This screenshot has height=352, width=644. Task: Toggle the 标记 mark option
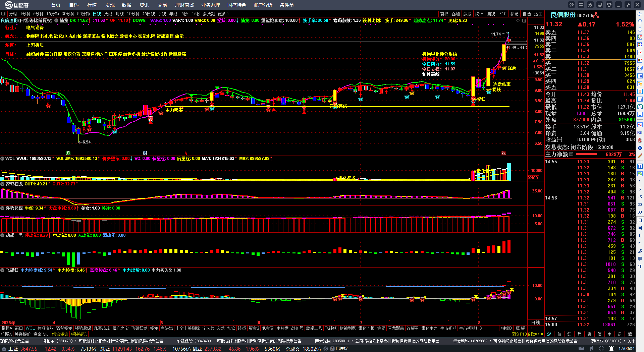coord(514,14)
